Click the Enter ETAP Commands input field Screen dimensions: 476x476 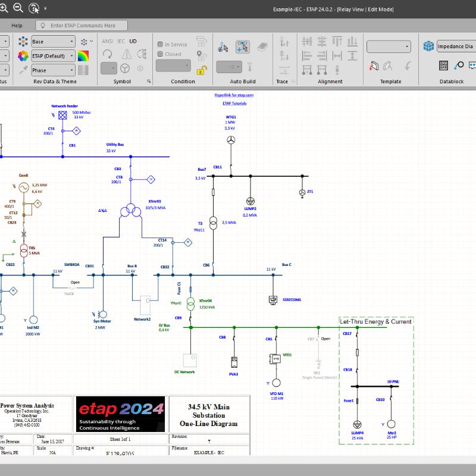(x=82, y=26)
